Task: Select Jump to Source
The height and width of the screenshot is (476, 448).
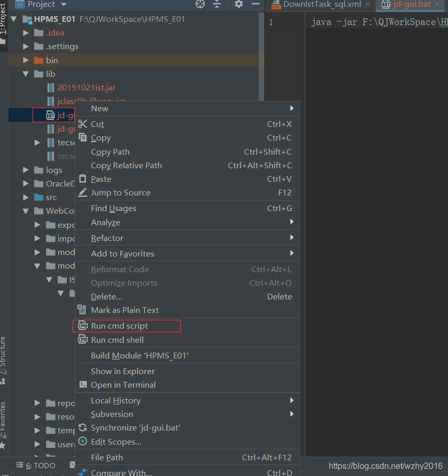Action: [x=187, y=193]
